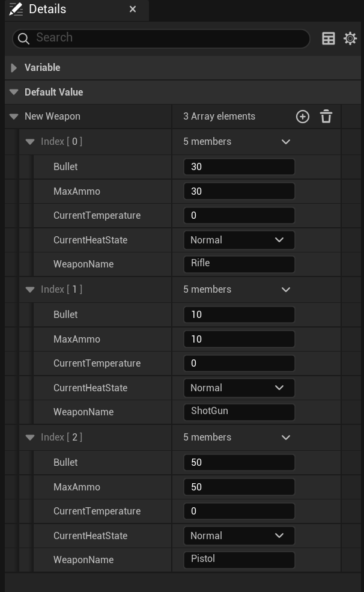
Task: Collapse the Default Value section
Action: pos(14,93)
